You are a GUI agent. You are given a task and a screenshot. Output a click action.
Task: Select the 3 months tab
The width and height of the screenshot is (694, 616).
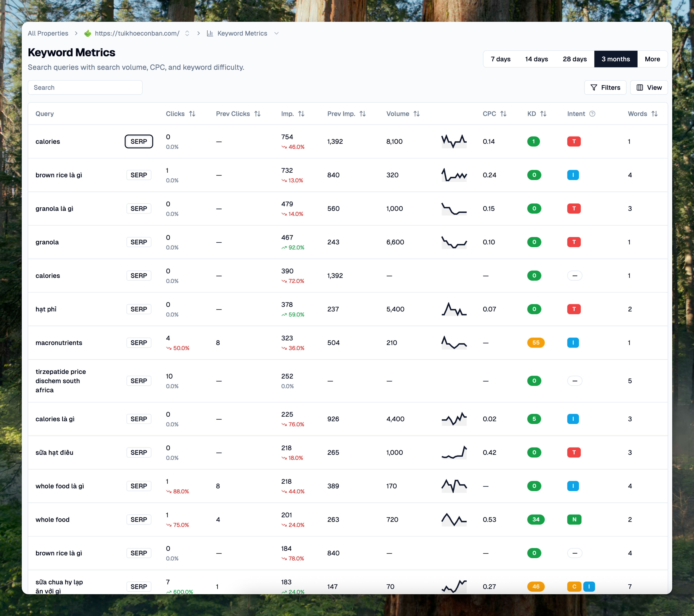tap(616, 59)
